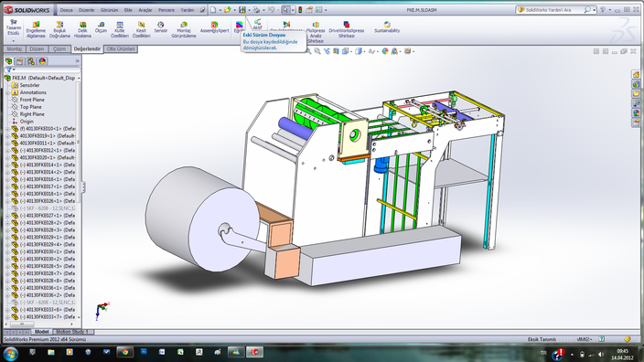644x362 pixels.
Task: Switch to the Ofis Ürünleri tab
Action: (x=121, y=48)
